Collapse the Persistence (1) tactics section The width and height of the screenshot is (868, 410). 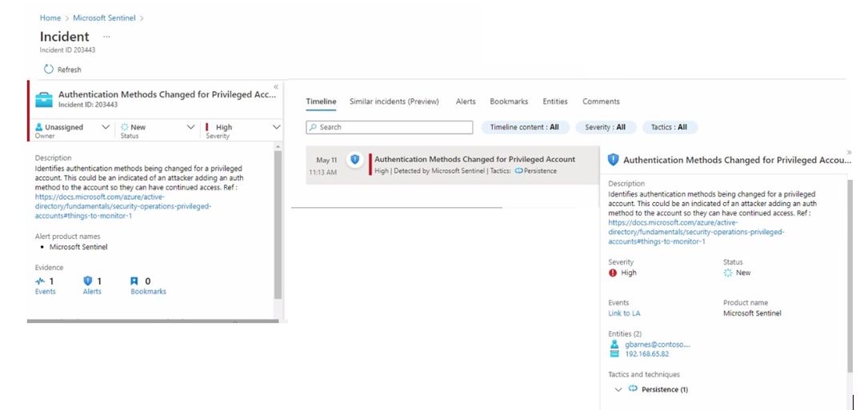618,389
